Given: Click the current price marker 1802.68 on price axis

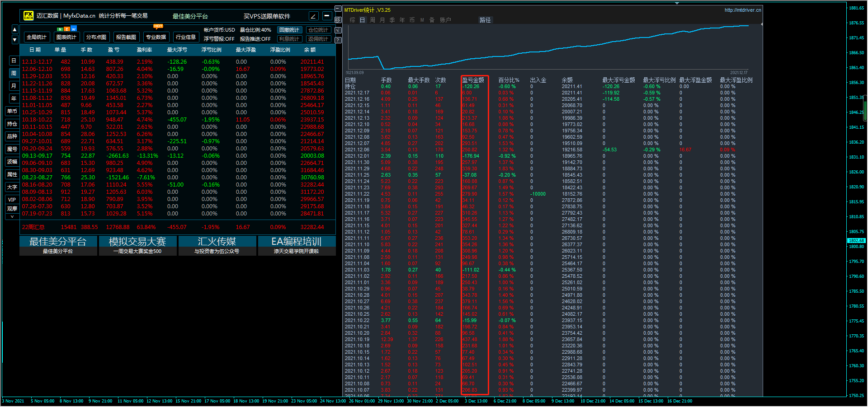Looking at the screenshot, I should click(856, 241).
